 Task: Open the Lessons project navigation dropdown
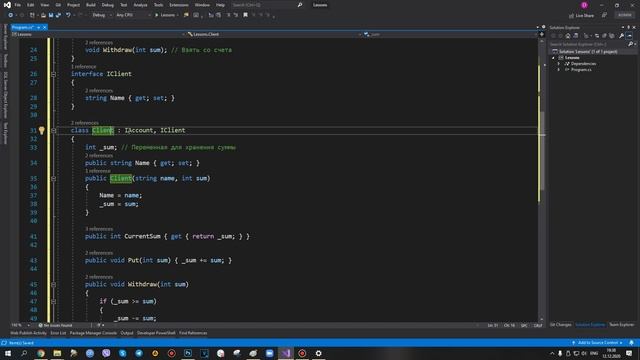tap(98, 34)
